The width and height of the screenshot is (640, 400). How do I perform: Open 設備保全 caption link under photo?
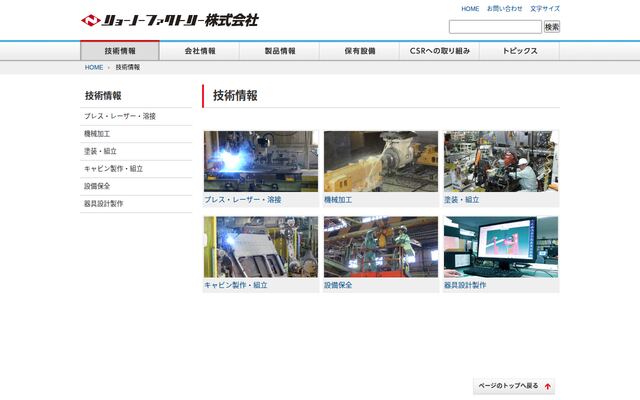click(338, 285)
